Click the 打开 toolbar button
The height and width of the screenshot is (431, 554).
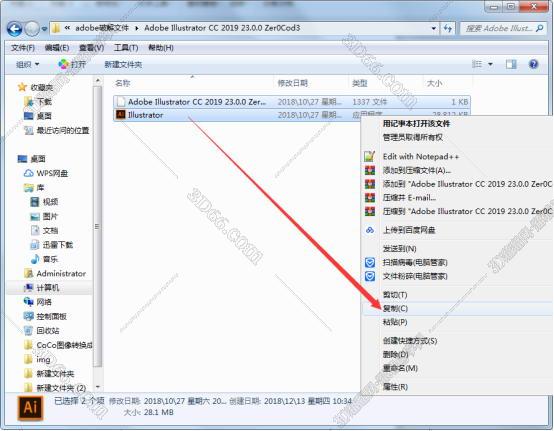click(72, 64)
